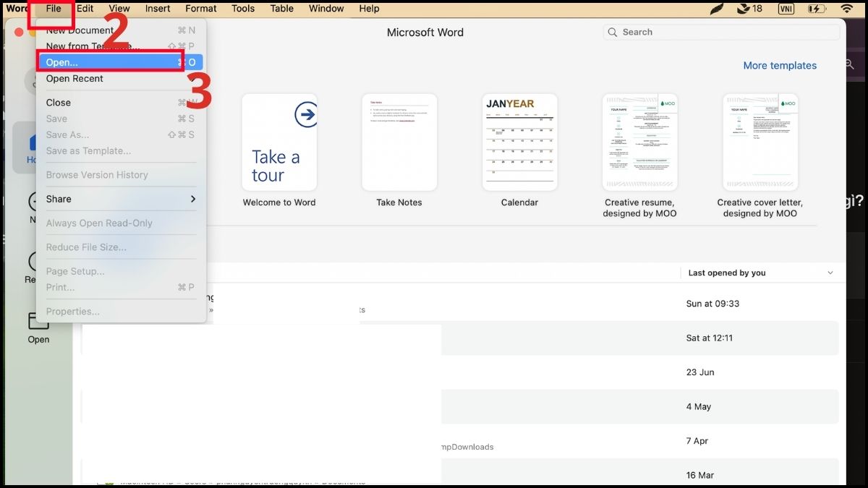The image size is (868, 488).
Task: Open the Window menu
Action: coord(326,9)
